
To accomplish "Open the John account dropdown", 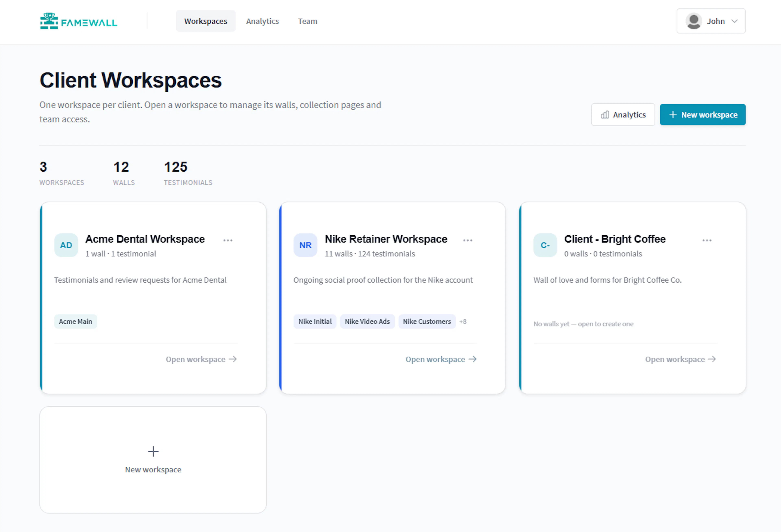I will click(x=711, y=21).
